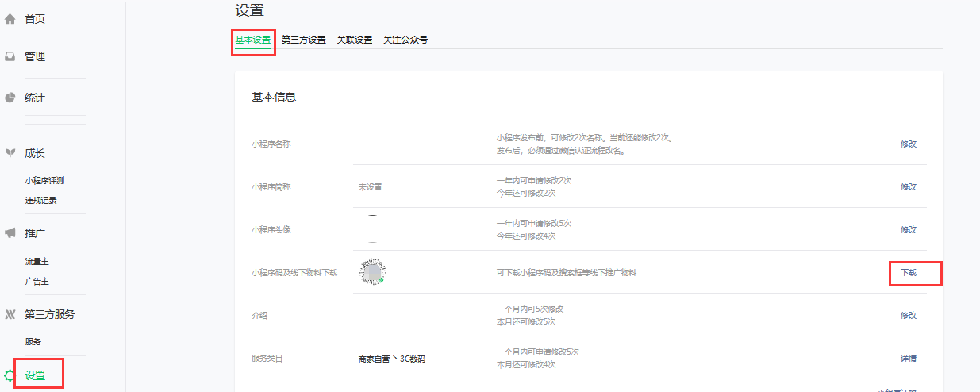Screen dimensions: 980x392
Task: Click the inbox icon beside 管理
Action: click(10, 57)
